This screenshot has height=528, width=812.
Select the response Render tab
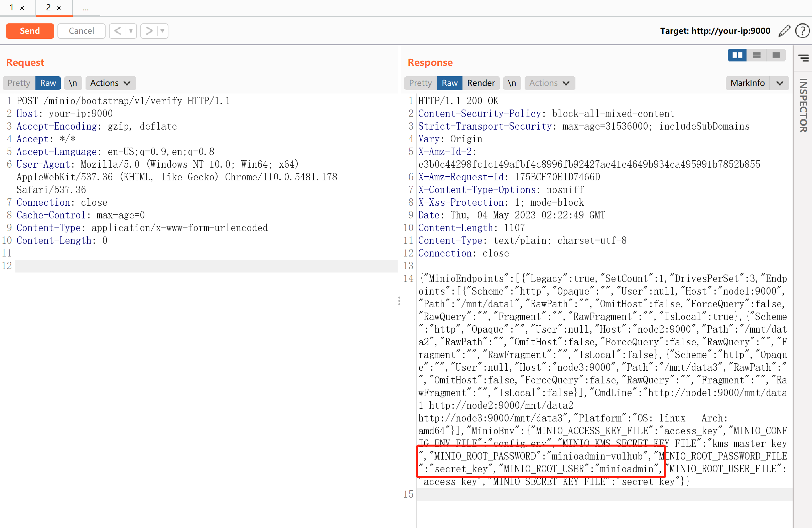[x=481, y=83]
